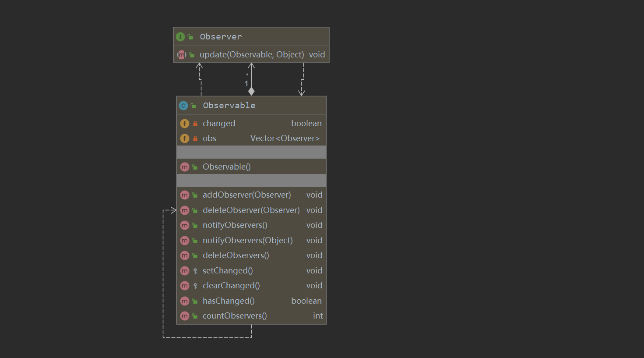
Task: Click the method icon beside countObservers()
Action: tap(185, 316)
